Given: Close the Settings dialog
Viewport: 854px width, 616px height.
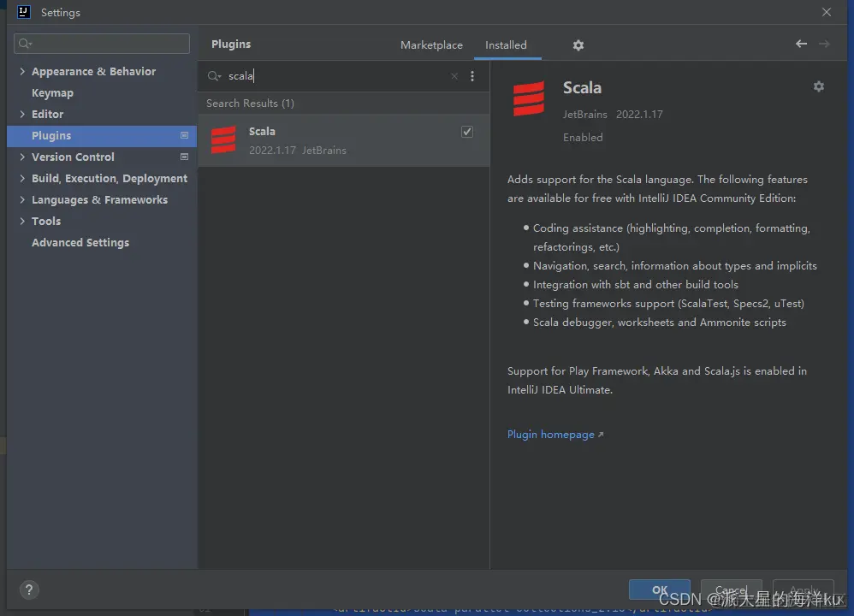Looking at the screenshot, I should coord(827,12).
